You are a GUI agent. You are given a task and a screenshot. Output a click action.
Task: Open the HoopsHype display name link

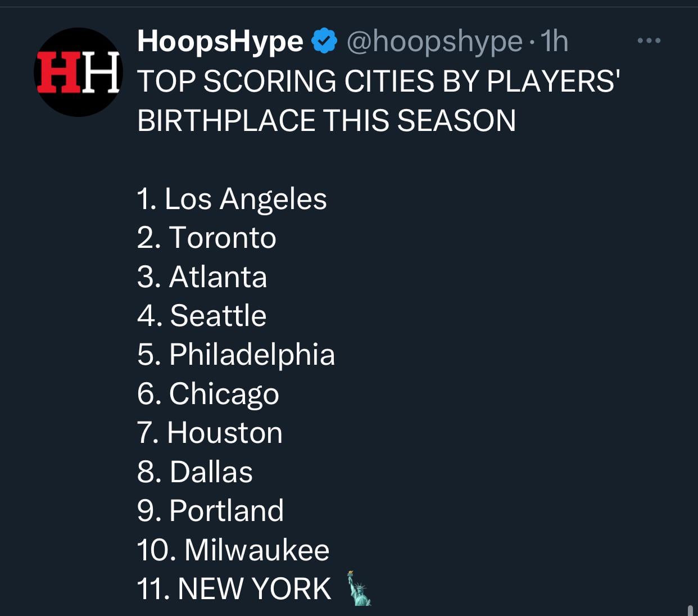pyautogui.click(x=220, y=41)
